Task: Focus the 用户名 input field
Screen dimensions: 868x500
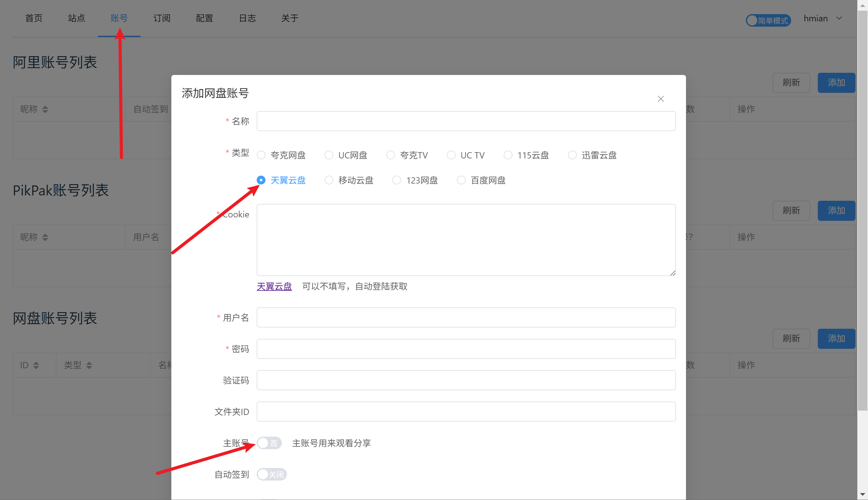Action: [466, 318]
